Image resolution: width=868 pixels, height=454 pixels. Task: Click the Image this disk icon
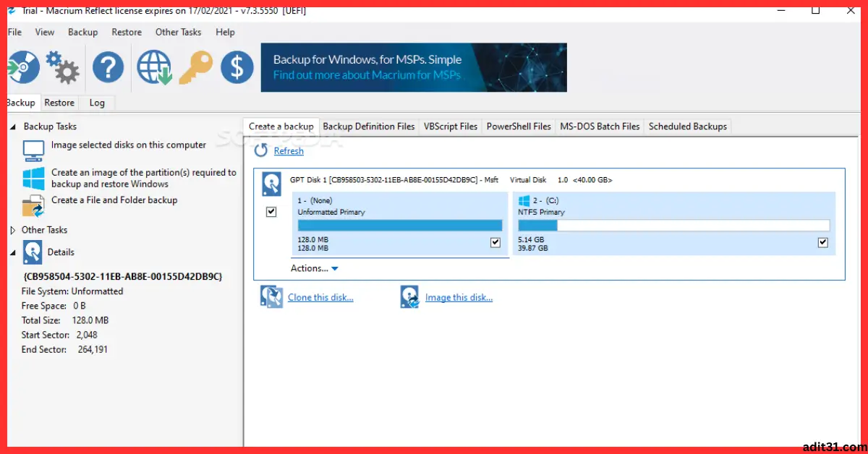(409, 297)
